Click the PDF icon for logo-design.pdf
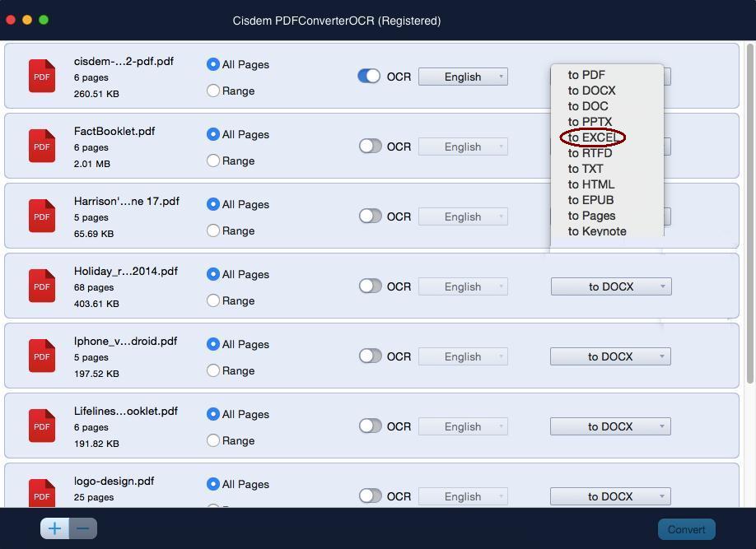Image resolution: width=756 pixels, height=549 pixels. pos(41,494)
